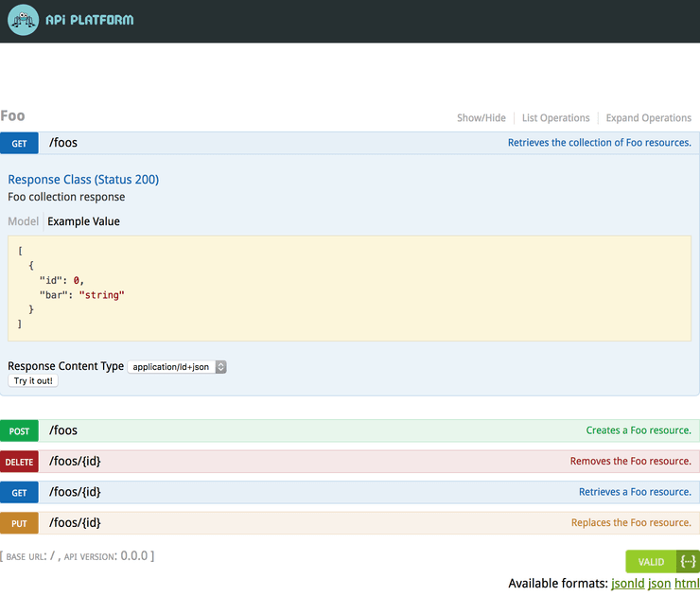Click the Foo resource heading
The image size is (700, 596).
(x=12, y=116)
